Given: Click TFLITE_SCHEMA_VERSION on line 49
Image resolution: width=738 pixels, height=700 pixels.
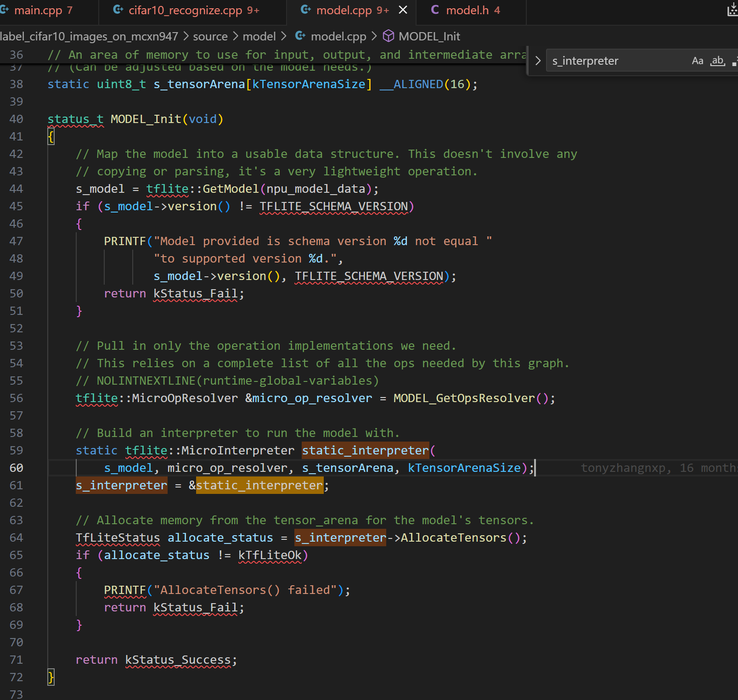Looking at the screenshot, I should click(x=369, y=276).
